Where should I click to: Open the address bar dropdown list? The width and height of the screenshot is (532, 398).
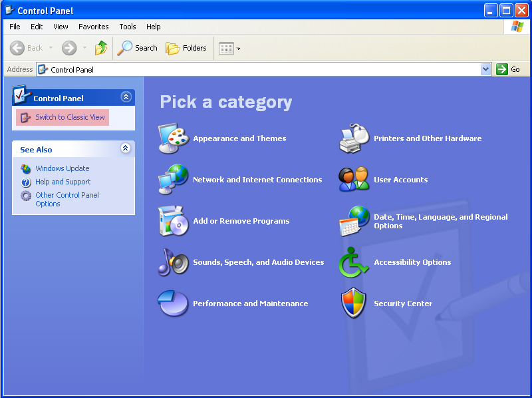pos(485,69)
